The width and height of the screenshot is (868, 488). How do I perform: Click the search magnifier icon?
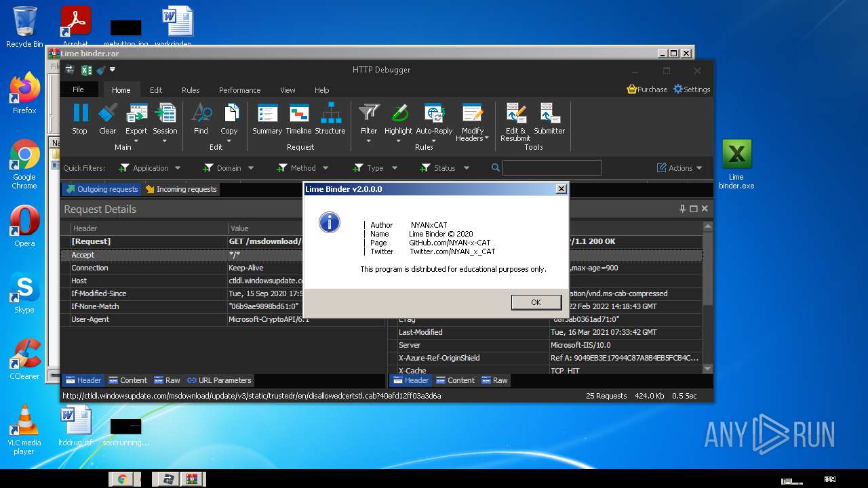click(x=496, y=167)
